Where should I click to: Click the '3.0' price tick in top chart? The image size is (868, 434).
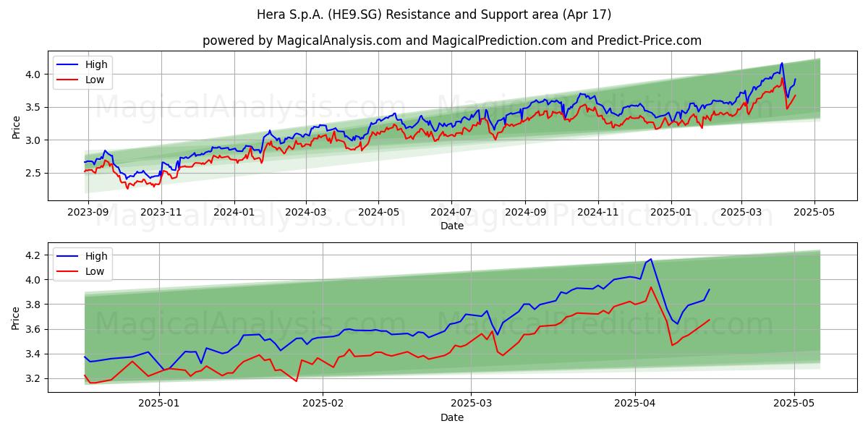[35, 140]
